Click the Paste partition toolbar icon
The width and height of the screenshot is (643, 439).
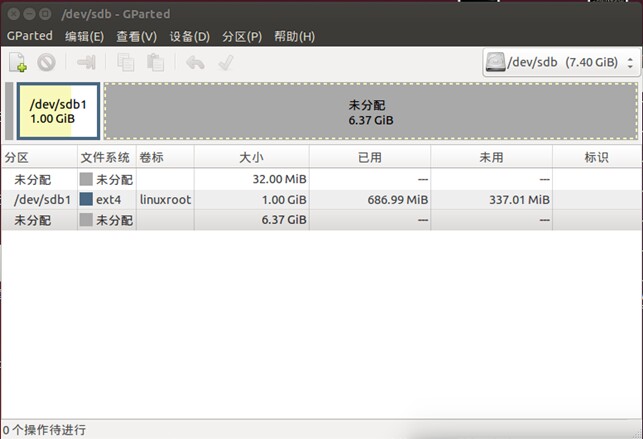(155, 63)
